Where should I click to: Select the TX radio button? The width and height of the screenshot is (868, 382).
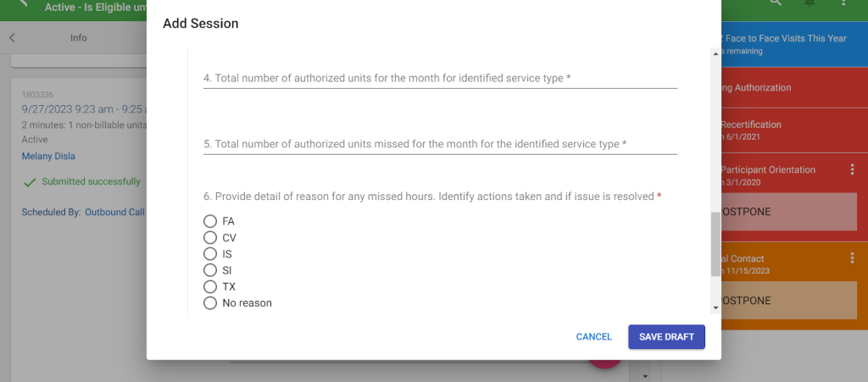[210, 287]
